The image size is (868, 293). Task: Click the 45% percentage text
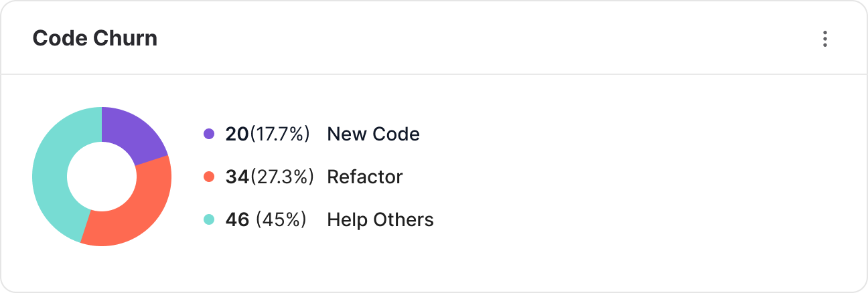pos(282,219)
